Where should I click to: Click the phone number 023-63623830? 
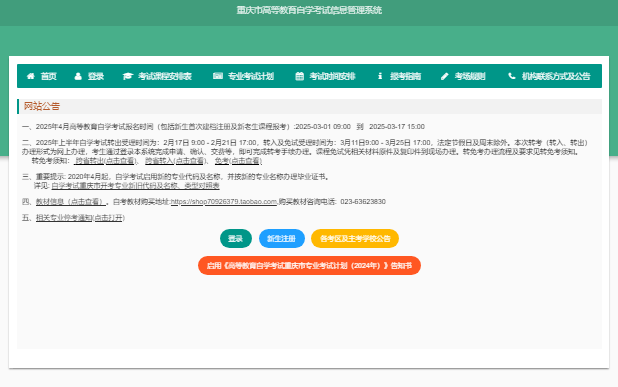pos(363,202)
